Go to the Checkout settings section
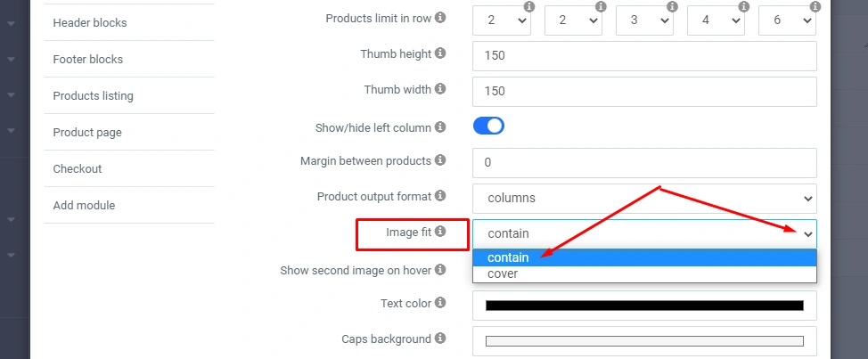868x359 pixels. click(78, 168)
